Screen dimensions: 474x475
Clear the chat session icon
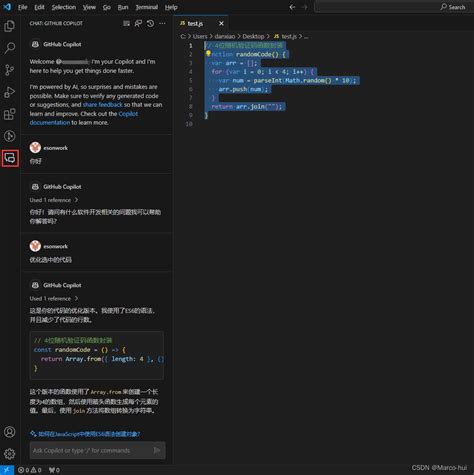coord(126,23)
